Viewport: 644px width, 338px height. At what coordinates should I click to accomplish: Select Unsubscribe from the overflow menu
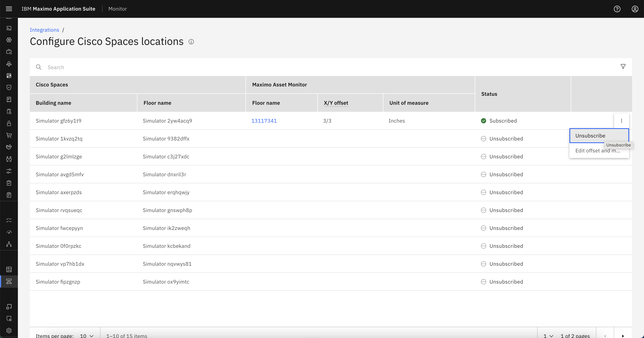point(599,136)
